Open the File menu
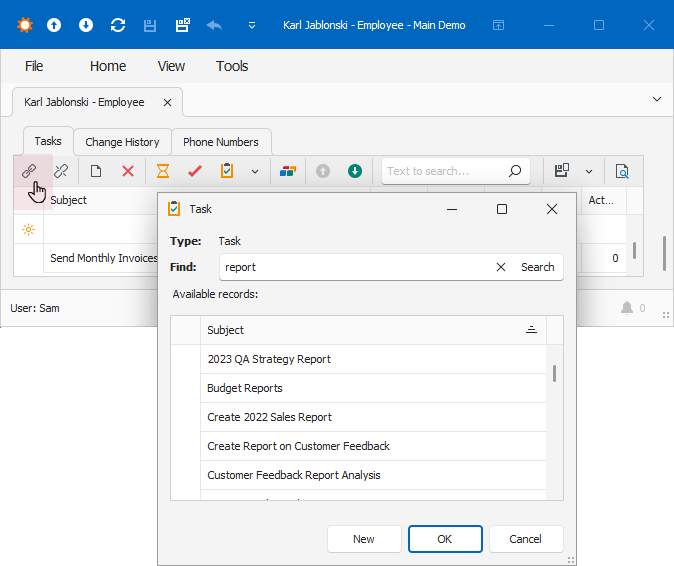 click(34, 66)
